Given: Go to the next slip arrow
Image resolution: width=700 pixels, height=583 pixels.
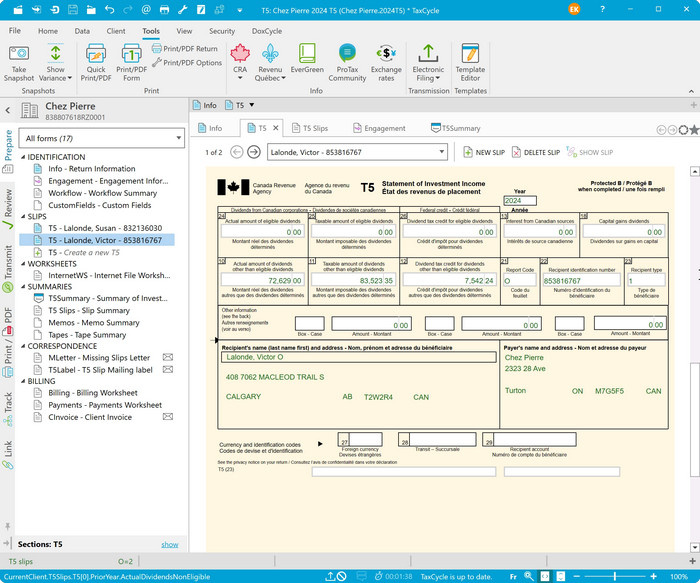Looking at the screenshot, I should [x=254, y=152].
